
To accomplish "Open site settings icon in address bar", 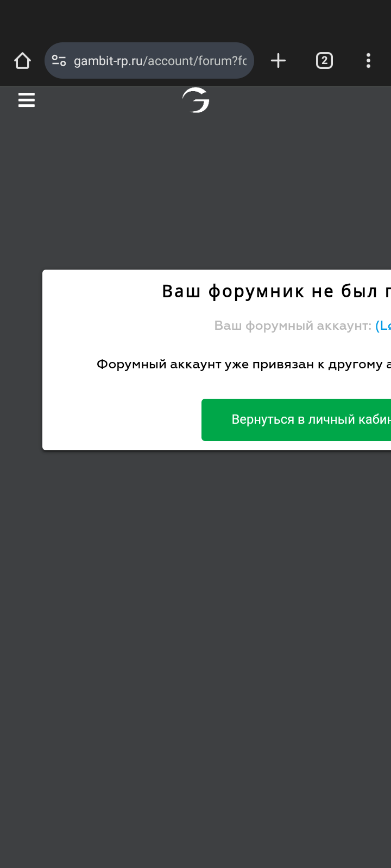I will click(x=59, y=61).
